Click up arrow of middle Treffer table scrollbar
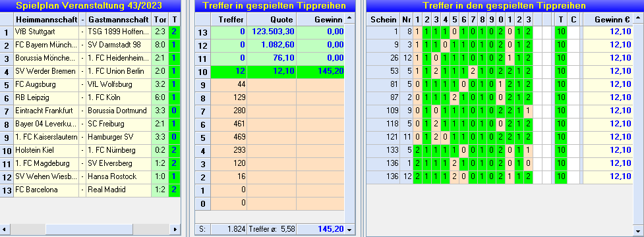The image size is (644, 237). 349,18
